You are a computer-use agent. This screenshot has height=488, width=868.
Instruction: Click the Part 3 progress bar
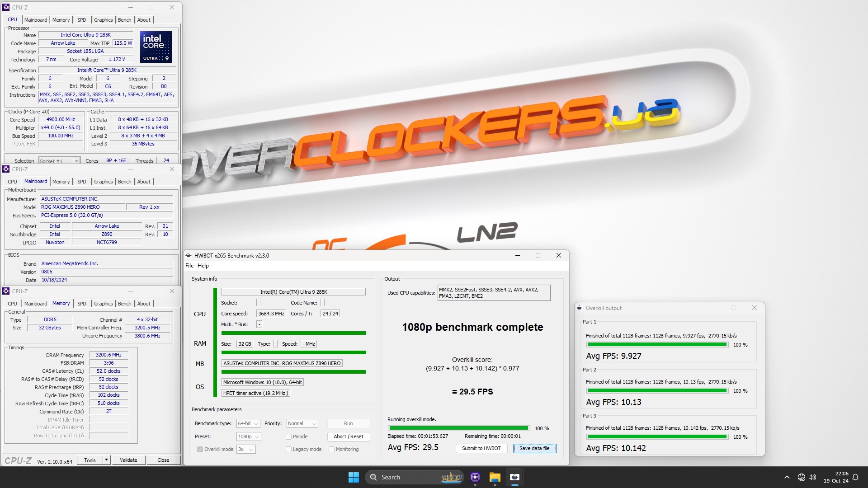coord(657,436)
